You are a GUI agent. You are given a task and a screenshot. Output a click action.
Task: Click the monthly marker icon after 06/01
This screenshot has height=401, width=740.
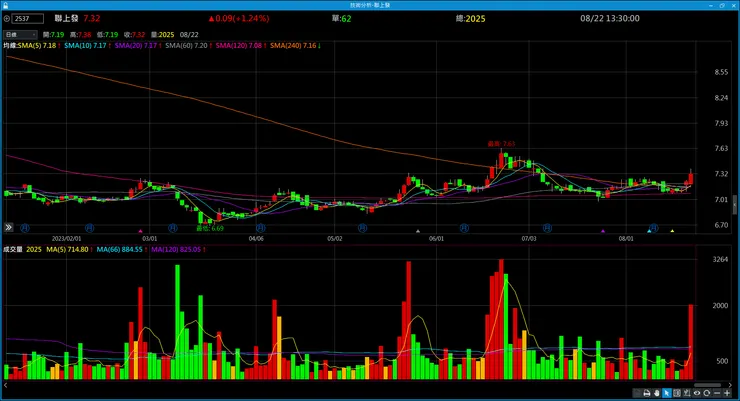(x=464, y=228)
